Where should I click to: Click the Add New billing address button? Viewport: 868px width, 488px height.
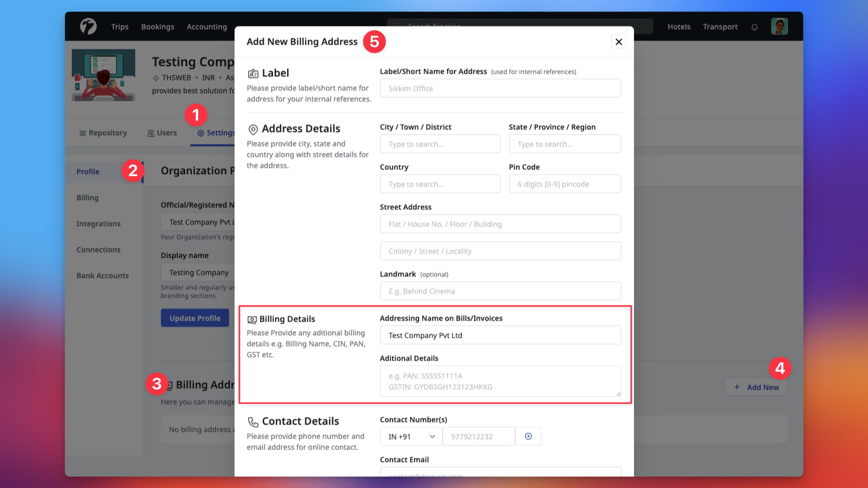pos(756,387)
